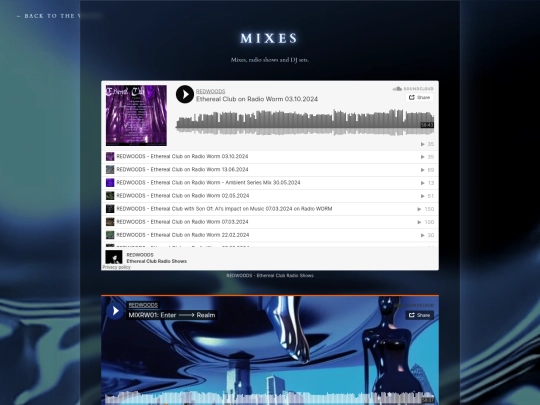The image size is (540, 405).
Task: Open REDWOODS profile avatar in player footer
Action: [114, 257]
